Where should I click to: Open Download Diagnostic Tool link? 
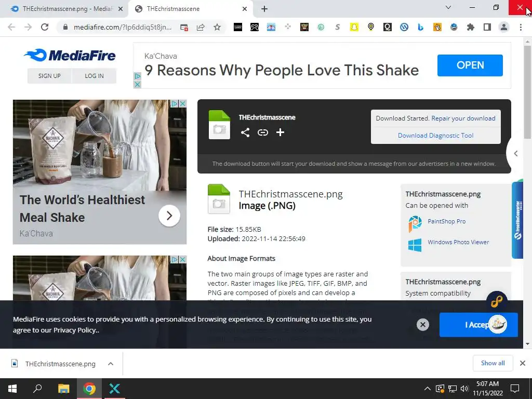pos(435,136)
